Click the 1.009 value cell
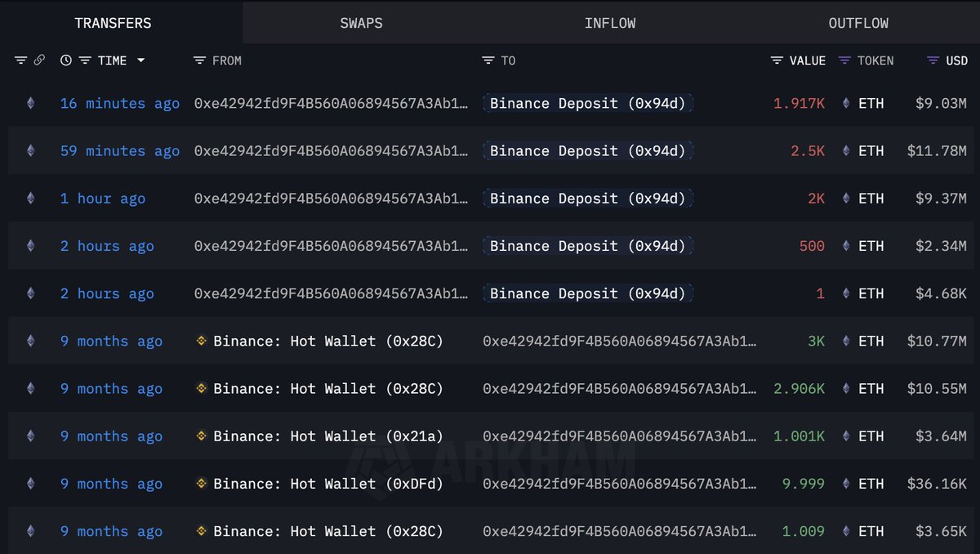The width and height of the screenshot is (980, 554). pos(804,531)
